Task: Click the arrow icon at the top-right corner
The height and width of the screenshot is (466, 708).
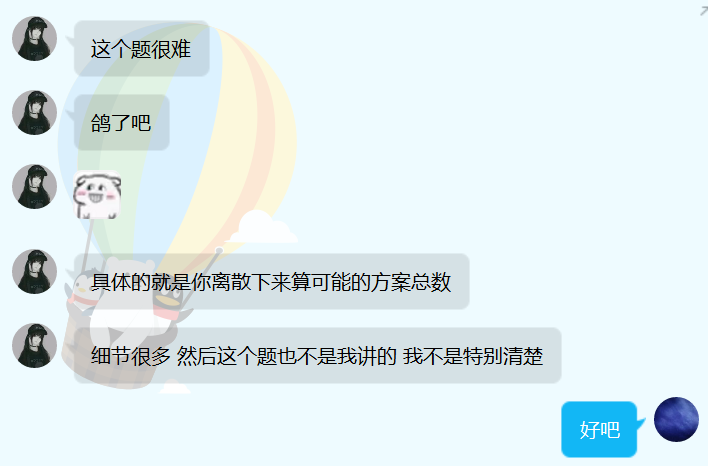Action: pos(703,10)
